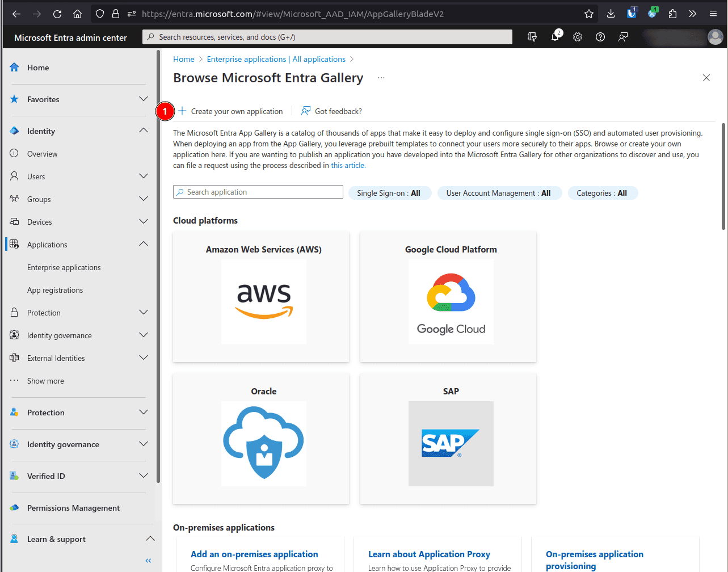Open the User Account Management filter pill
Screen dimensions: 728x572
(x=499, y=193)
